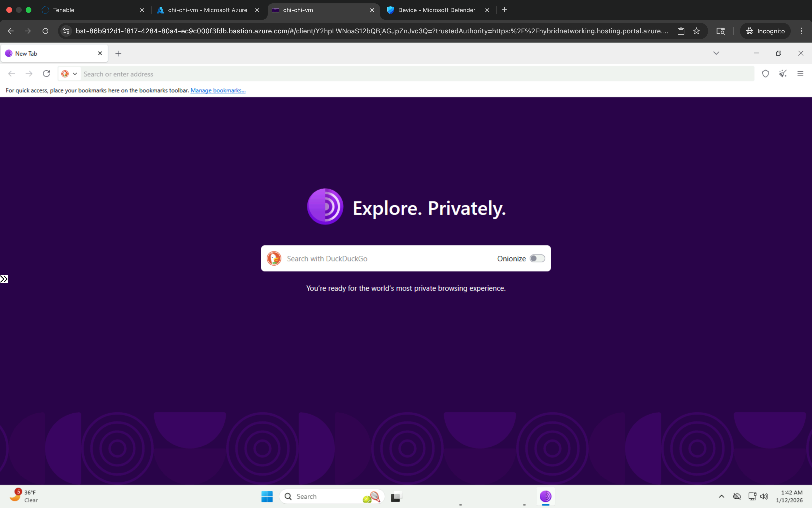Screen dimensions: 812x508
Task: Open the Tor security level shield icon
Action: pos(765,74)
